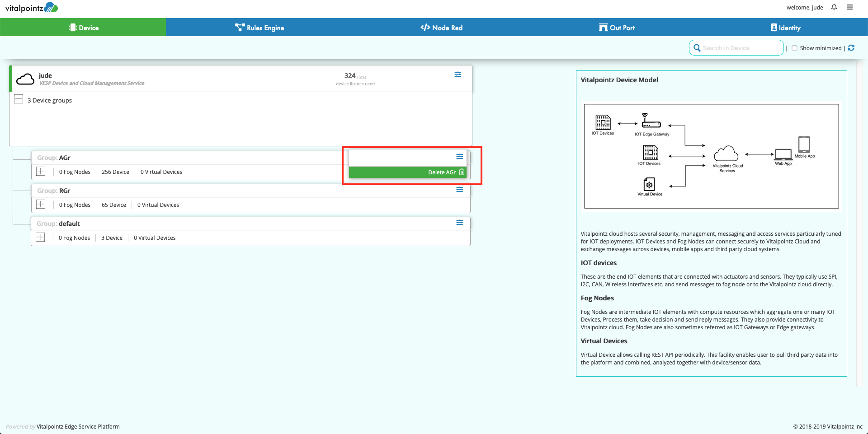The height and width of the screenshot is (434, 868).
Task: Select 256 Device in group AGr
Action: 115,172
